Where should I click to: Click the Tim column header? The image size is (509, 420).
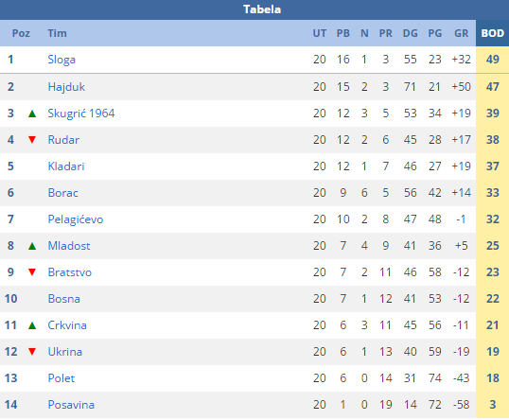click(x=57, y=33)
